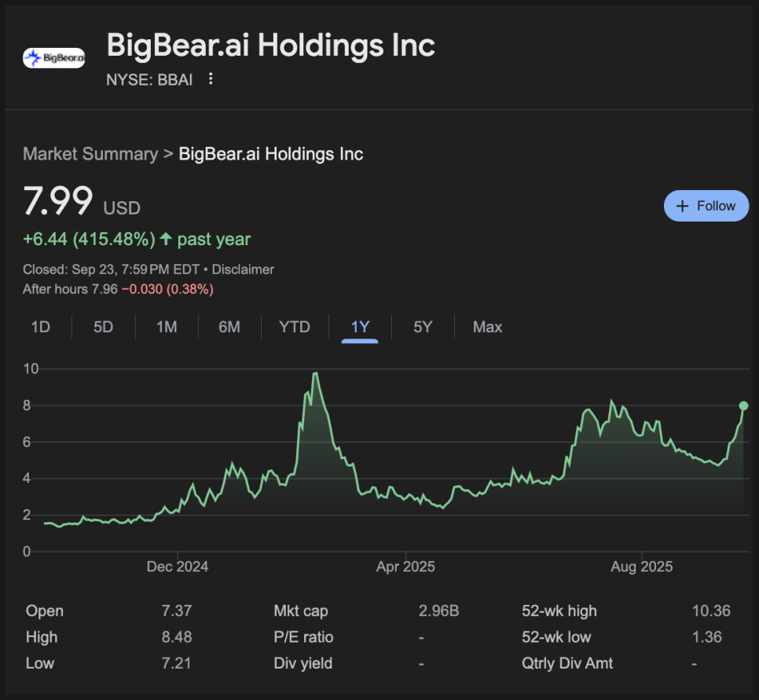Viewport: 759px width, 700px height.
Task: Select the 6M chart range
Action: [x=229, y=328]
